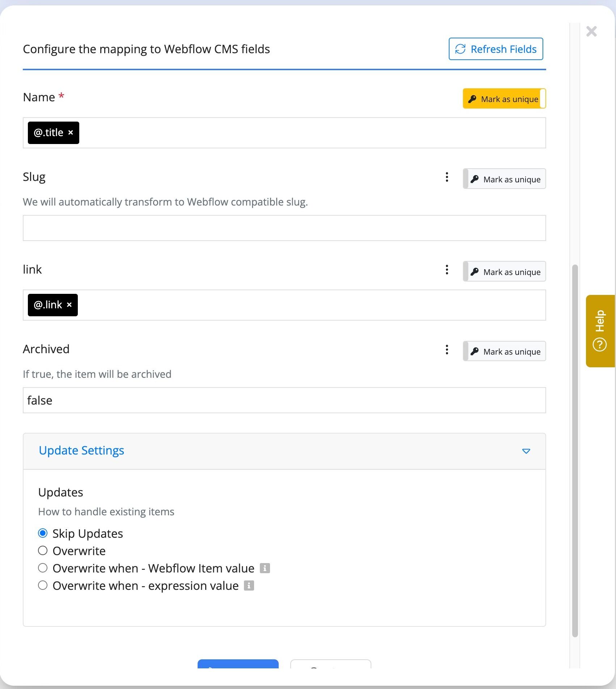Collapse the Update Settings section

284,451
